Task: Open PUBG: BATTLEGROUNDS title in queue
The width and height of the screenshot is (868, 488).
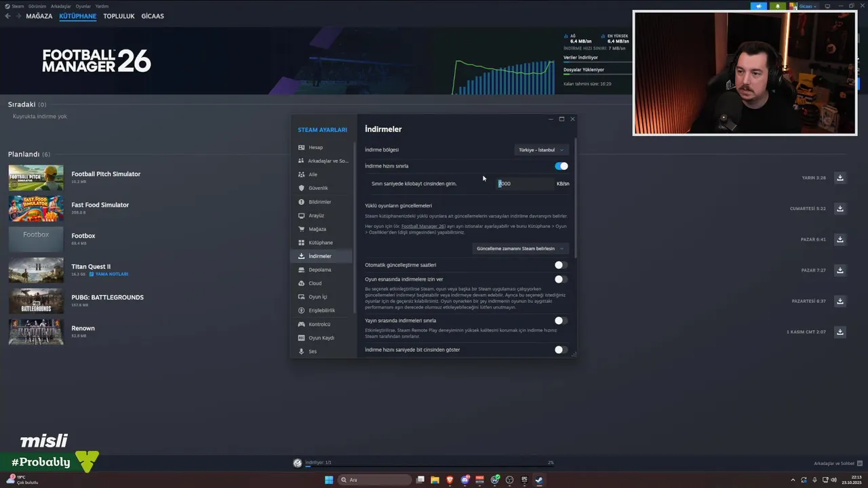Action: pos(107,298)
